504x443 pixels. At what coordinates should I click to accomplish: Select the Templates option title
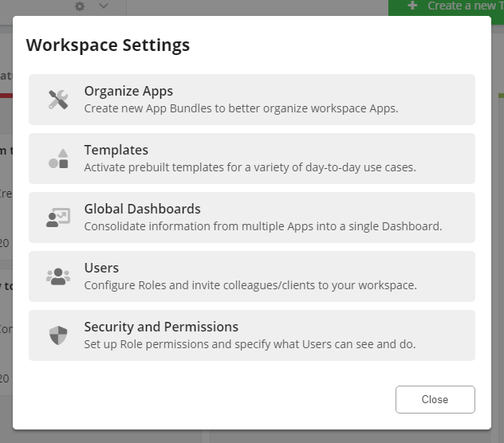(x=116, y=150)
